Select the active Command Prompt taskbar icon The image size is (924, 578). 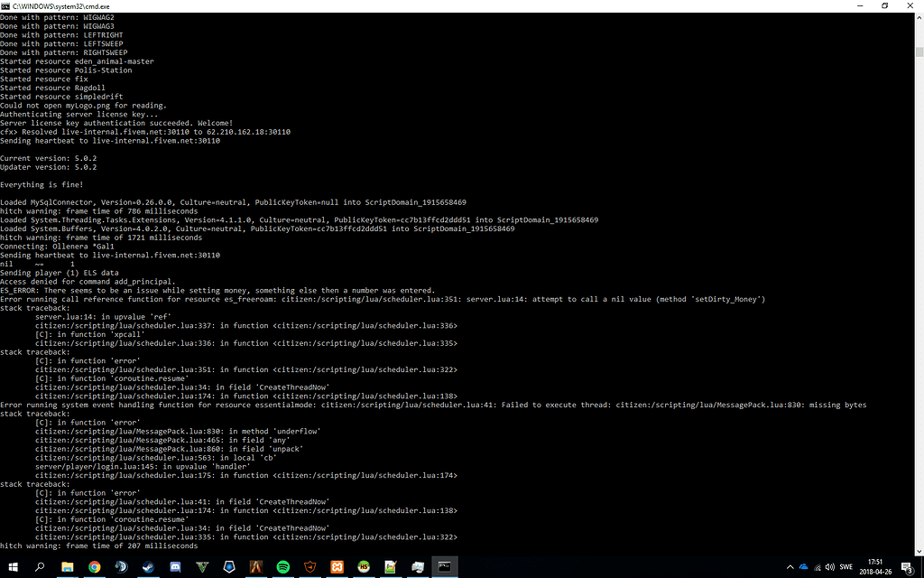coord(444,567)
